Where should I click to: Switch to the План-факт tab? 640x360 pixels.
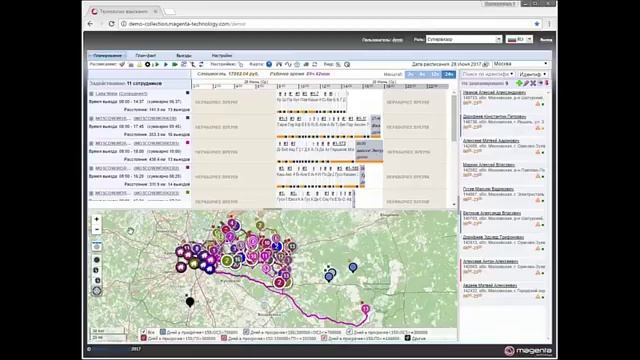(146, 56)
